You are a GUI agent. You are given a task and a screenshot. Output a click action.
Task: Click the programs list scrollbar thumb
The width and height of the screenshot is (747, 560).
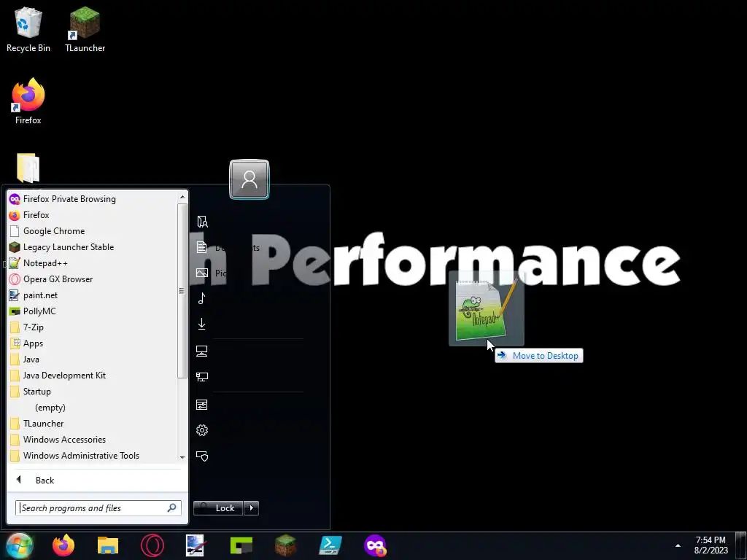[182, 291]
